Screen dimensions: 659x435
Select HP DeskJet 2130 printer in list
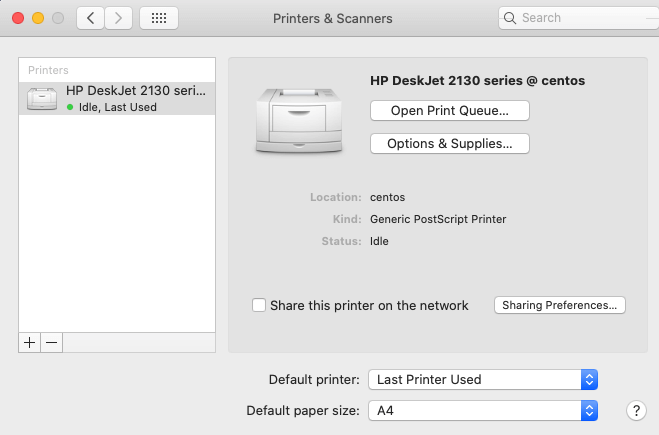tap(117, 98)
